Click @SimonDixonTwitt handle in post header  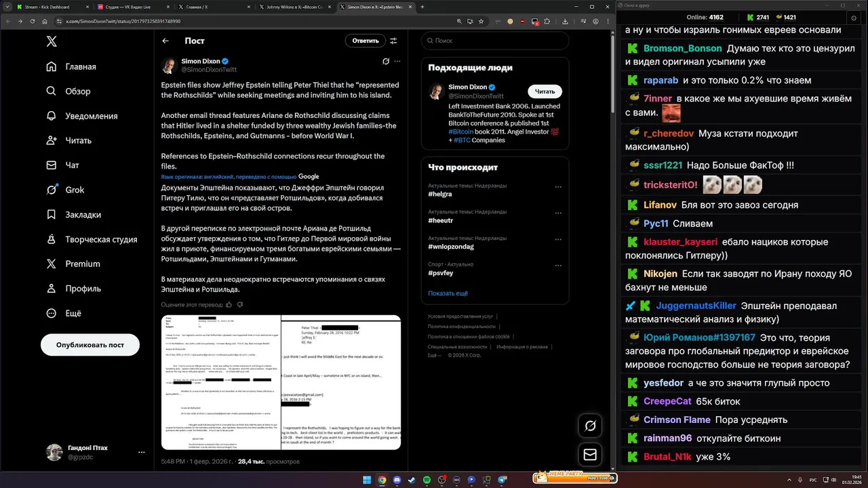click(209, 70)
